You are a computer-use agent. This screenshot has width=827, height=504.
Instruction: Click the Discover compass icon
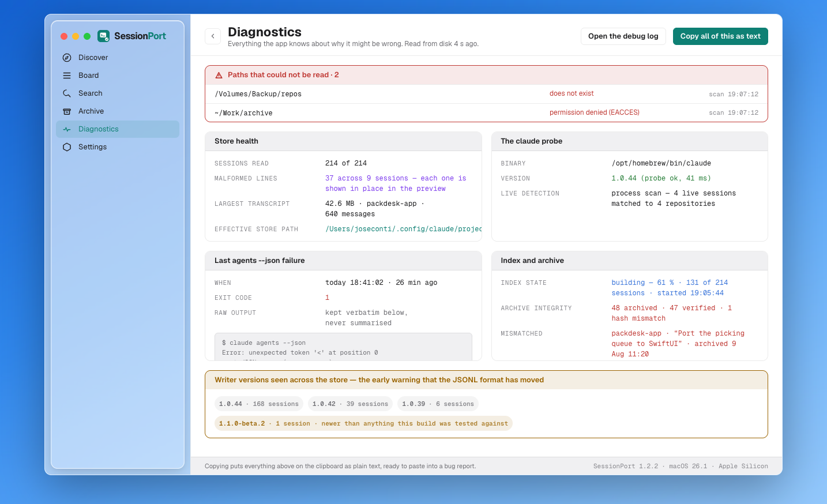click(x=67, y=58)
